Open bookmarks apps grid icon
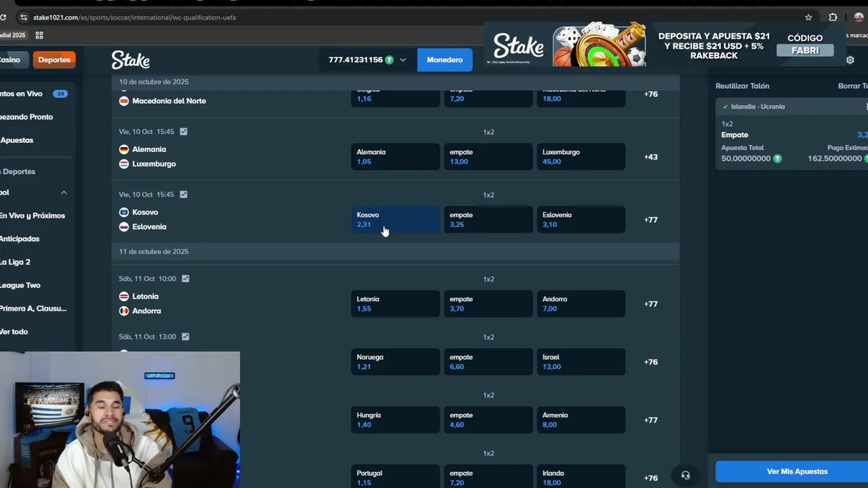 (39, 35)
